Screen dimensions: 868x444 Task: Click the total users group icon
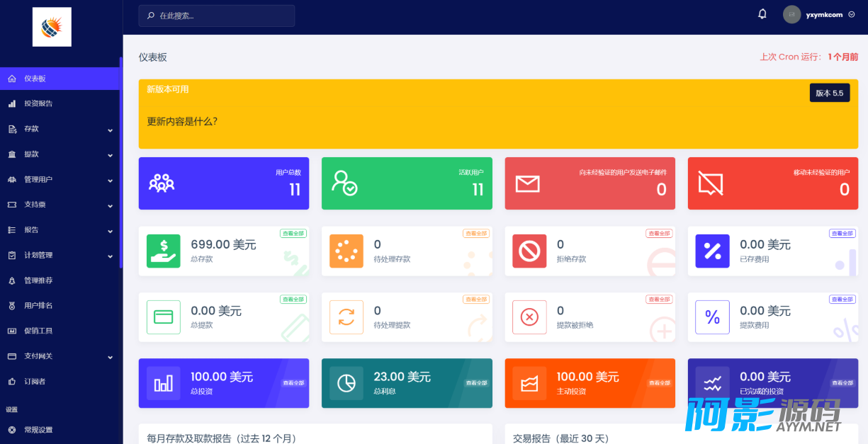pyautogui.click(x=162, y=183)
